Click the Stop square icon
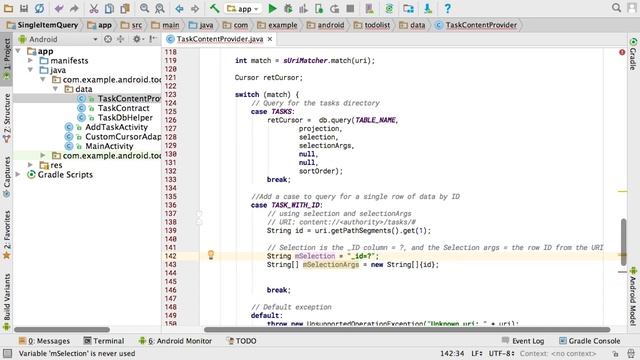Screen dimensions: 640x360 point(350,8)
